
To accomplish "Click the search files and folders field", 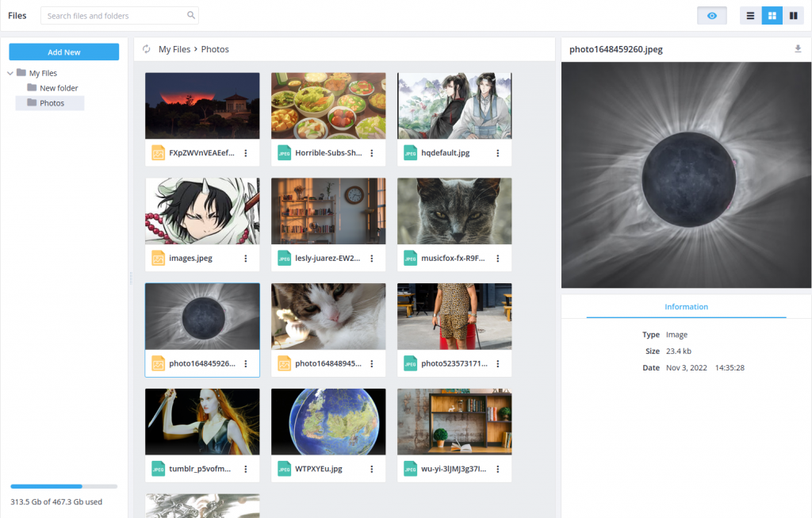I will pos(115,15).
